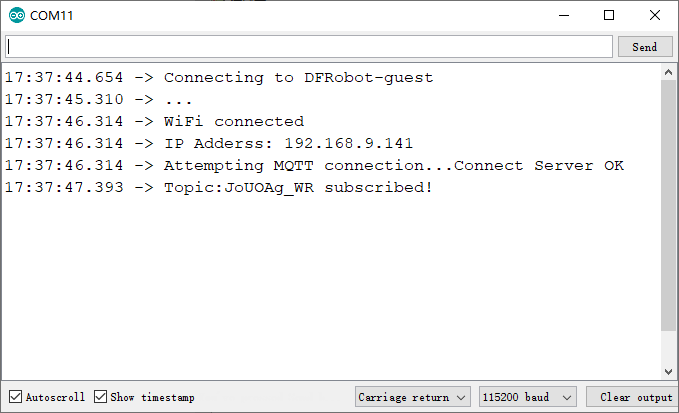Viewport: 679px width, 413px height.
Task: Click the 'Connecting to DFRobot-guest' log line
Action: coord(219,77)
